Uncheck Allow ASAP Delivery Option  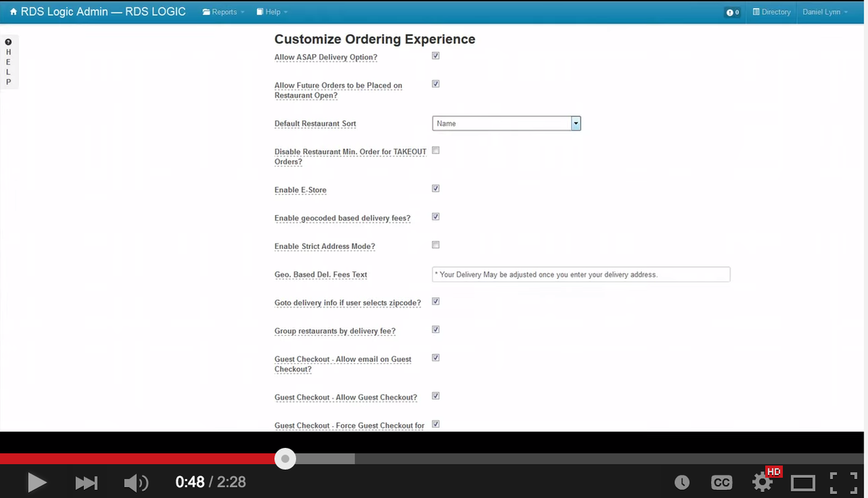coord(435,56)
